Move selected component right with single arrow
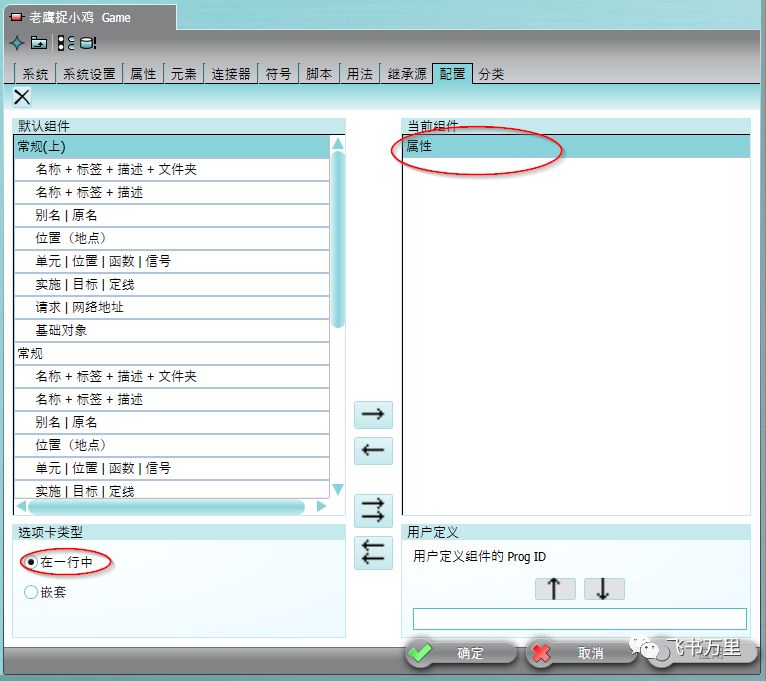This screenshot has height=681, width=766. pyautogui.click(x=373, y=415)
